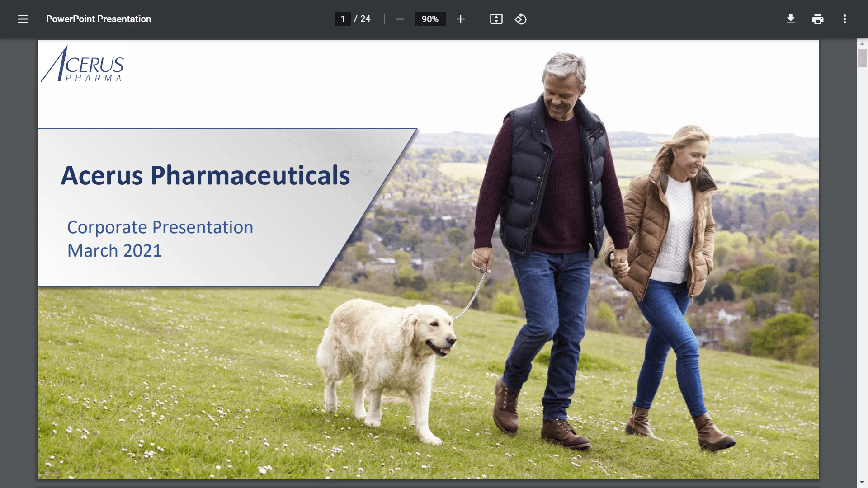This screenshot has width=868, height=488.
Task: Print the presentation
Action: click(x=817, y=19)
